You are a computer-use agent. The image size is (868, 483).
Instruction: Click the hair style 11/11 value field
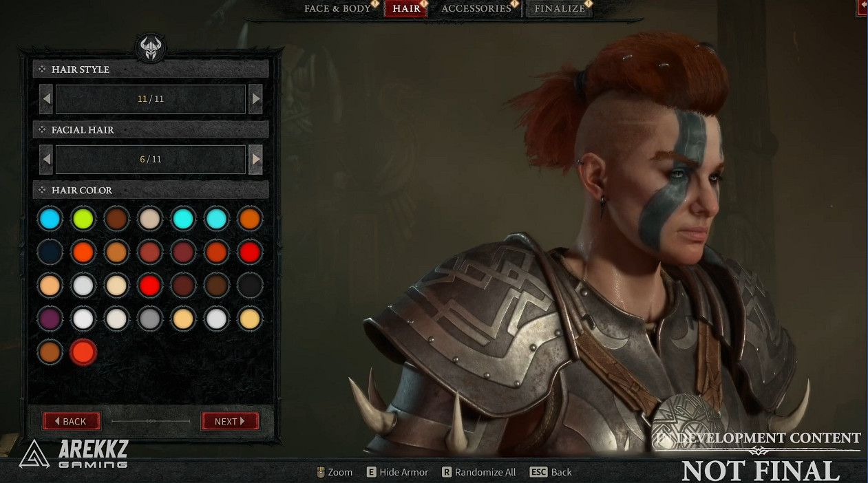(150, 99)
